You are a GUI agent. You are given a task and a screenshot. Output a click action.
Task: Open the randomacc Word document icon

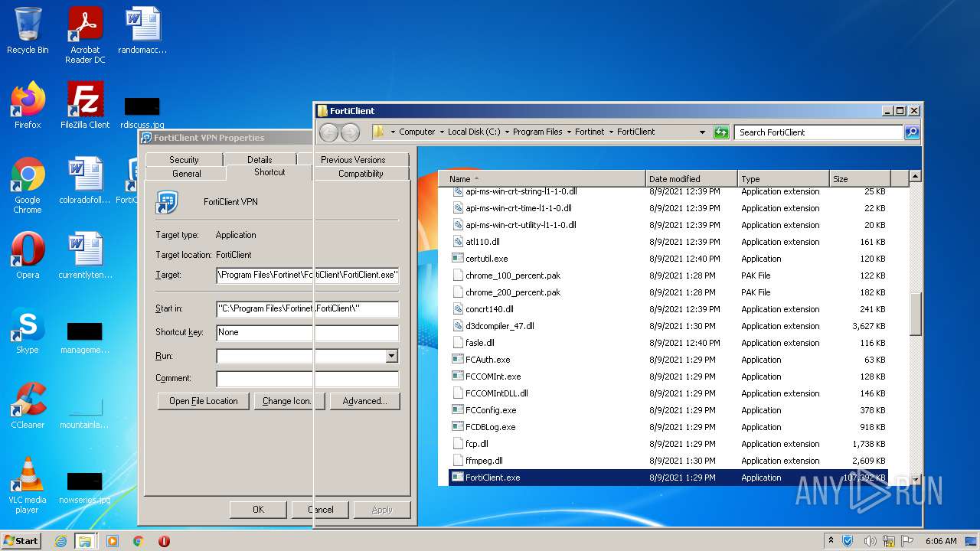click(142, 31)
